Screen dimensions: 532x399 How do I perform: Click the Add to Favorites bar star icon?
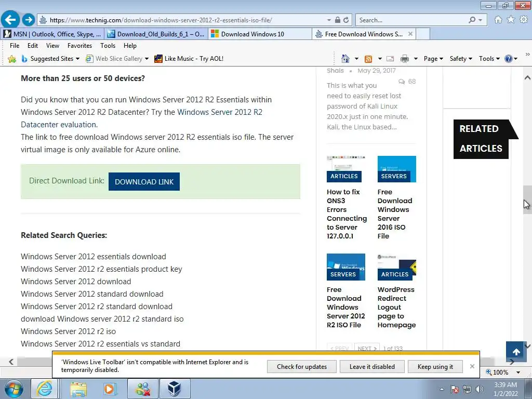pyautogui.click(x=12, y=59)
